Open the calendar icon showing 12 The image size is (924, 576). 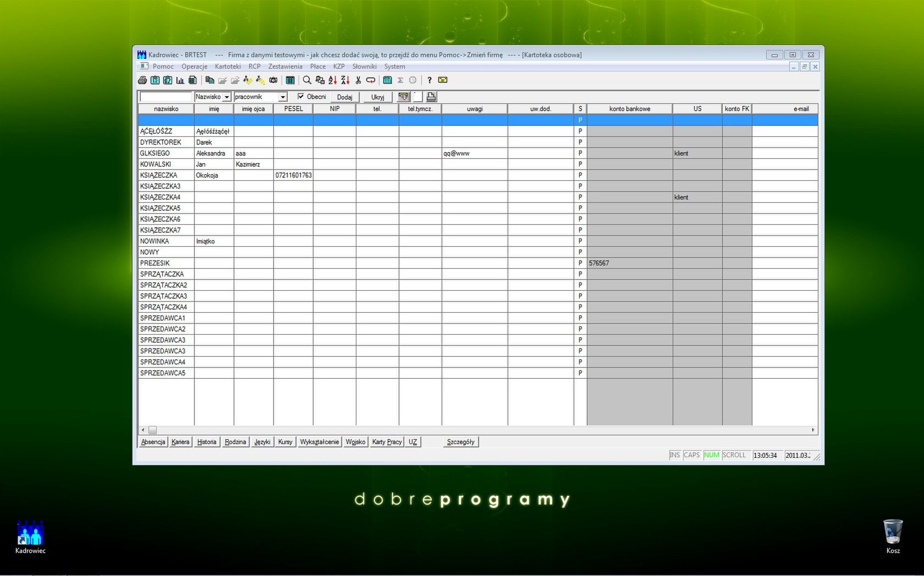155,80
